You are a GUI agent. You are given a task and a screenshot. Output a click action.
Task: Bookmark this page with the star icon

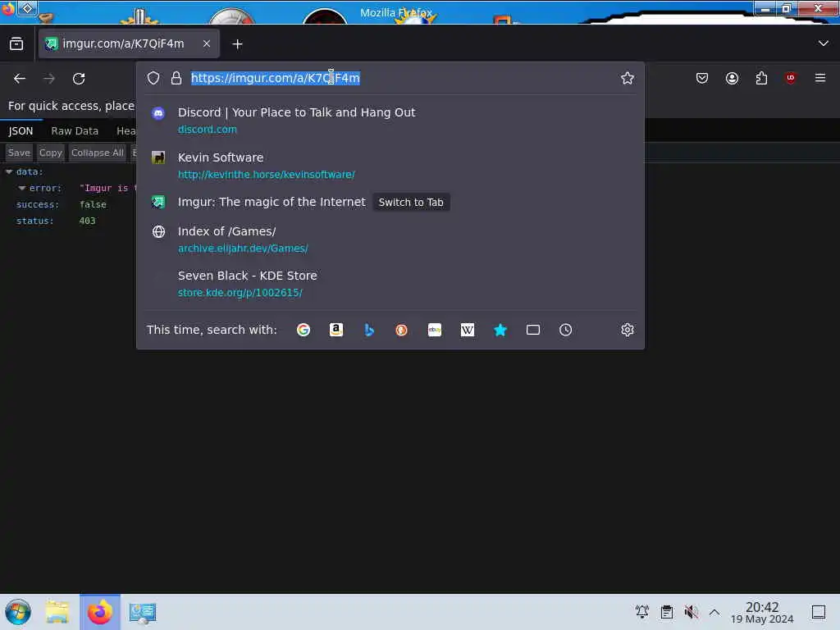tap(627, 78)
